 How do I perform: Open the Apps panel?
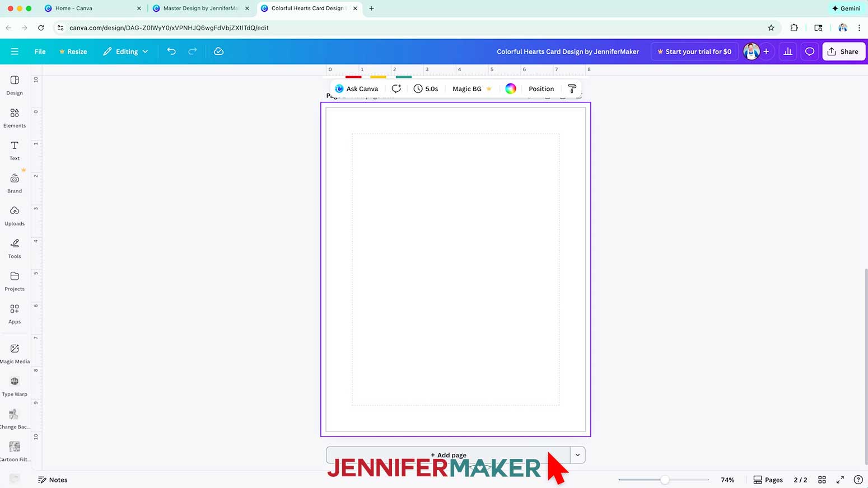pyautogui.click(x=15, y=313)
